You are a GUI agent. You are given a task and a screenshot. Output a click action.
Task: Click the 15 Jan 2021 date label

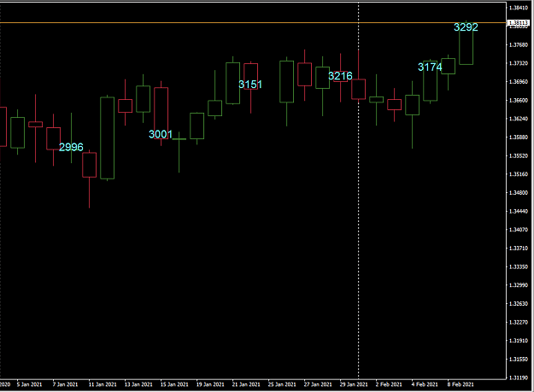coord(174,384)
